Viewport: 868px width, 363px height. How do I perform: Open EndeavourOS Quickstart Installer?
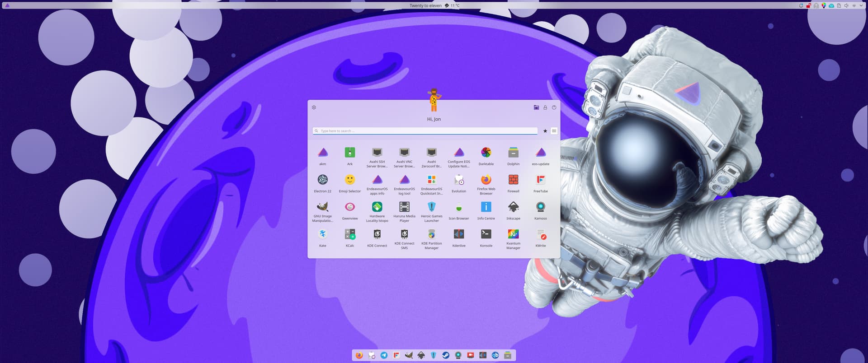coord(432,185)
